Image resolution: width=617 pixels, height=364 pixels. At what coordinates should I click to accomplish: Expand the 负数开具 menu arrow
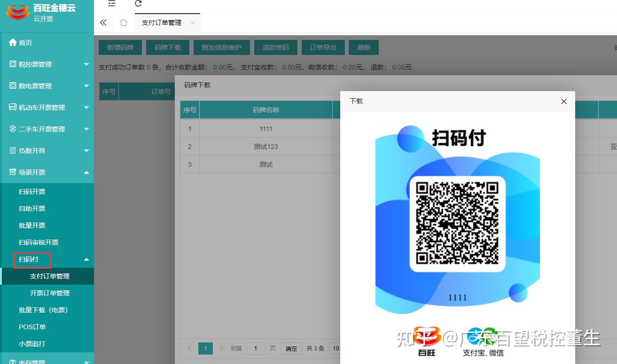[86, 151]
